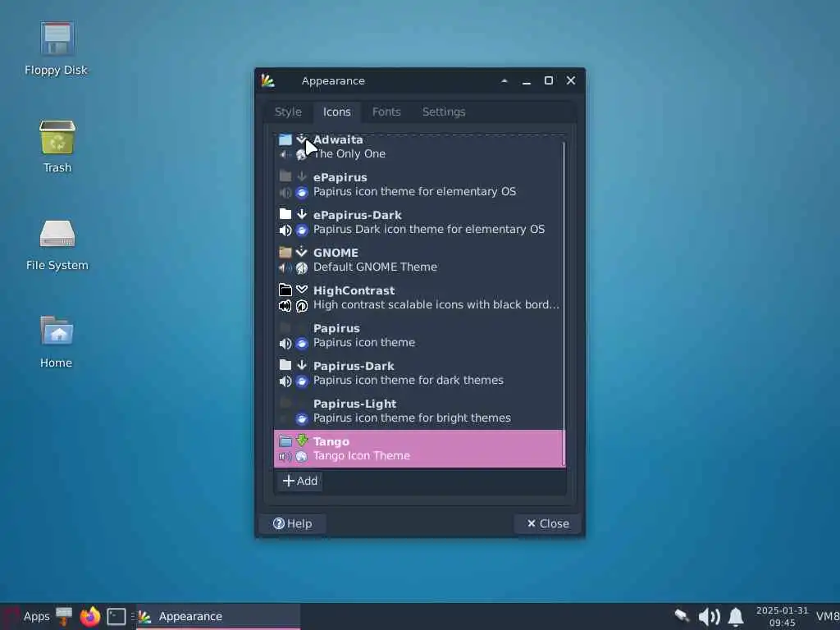The width and height of the screenshot is (840, 630).
Task: Click the ePapirus-Dark folder preview icon
Action: [x=285, y=214]
